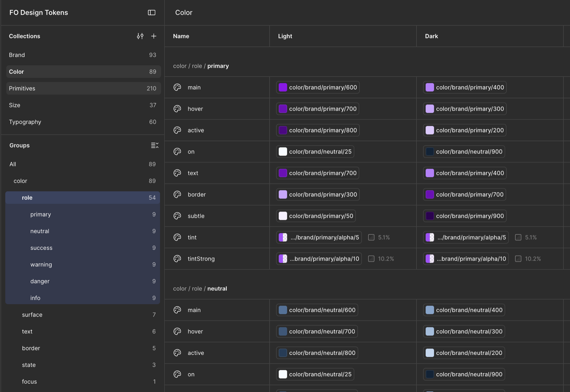Screen dimensions: 570x392
Task: Select the Primitives collection
Action: [83, 88]
